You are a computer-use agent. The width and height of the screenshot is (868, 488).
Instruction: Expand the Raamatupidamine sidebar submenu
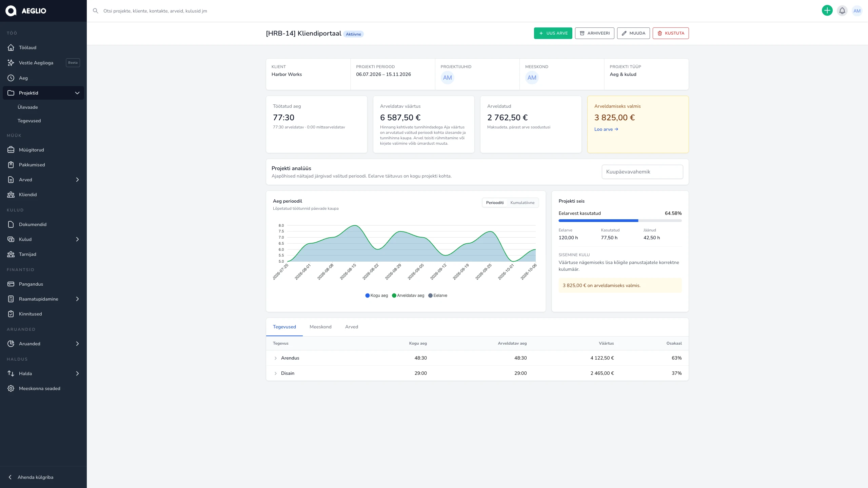tap(77, 299)
